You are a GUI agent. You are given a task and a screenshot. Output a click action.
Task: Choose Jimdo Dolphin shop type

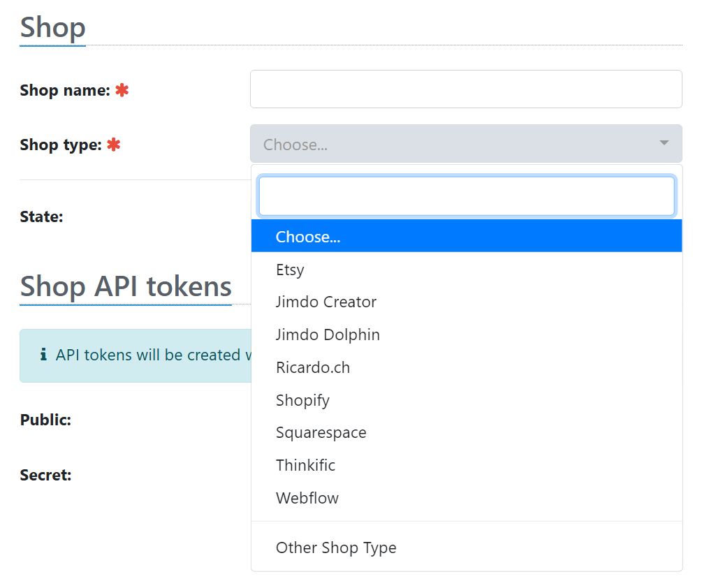pos(467,335)
